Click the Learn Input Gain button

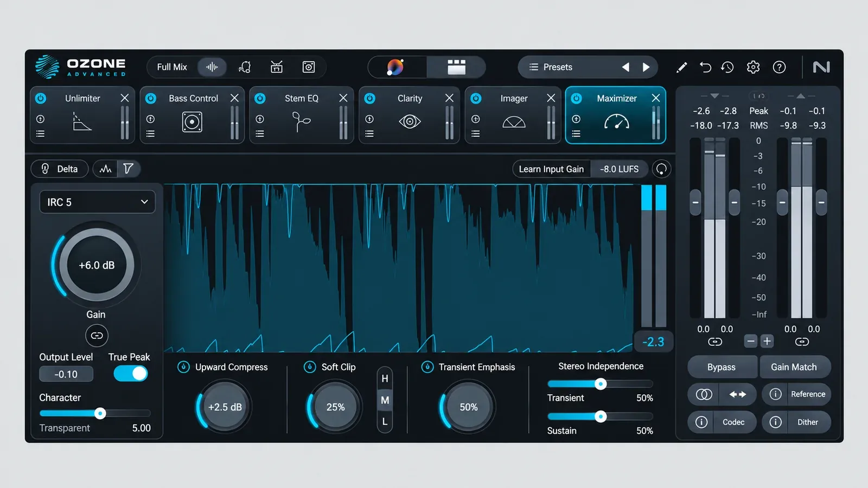551,169
